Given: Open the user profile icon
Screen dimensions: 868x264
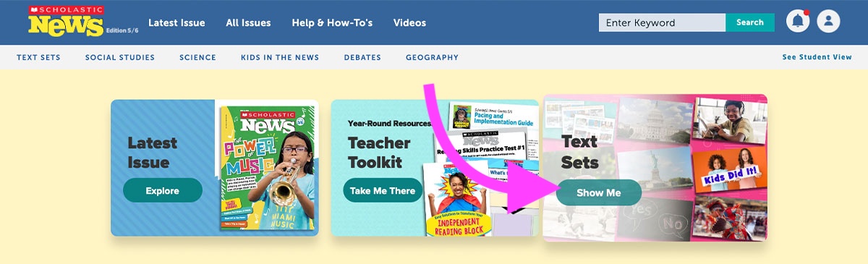Looking at the screenshot, I should (x=828, y=22).
